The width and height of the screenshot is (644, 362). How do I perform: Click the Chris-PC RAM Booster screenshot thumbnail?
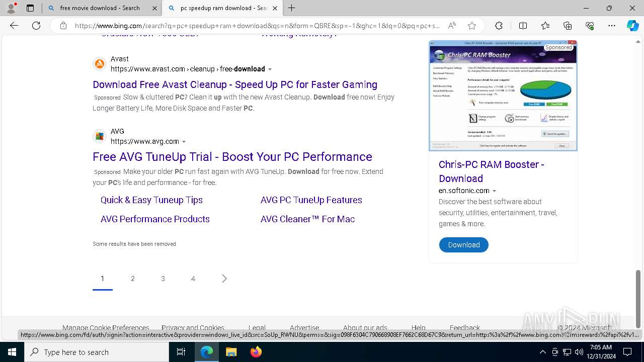pyautogui.click(x=503, y=96)
